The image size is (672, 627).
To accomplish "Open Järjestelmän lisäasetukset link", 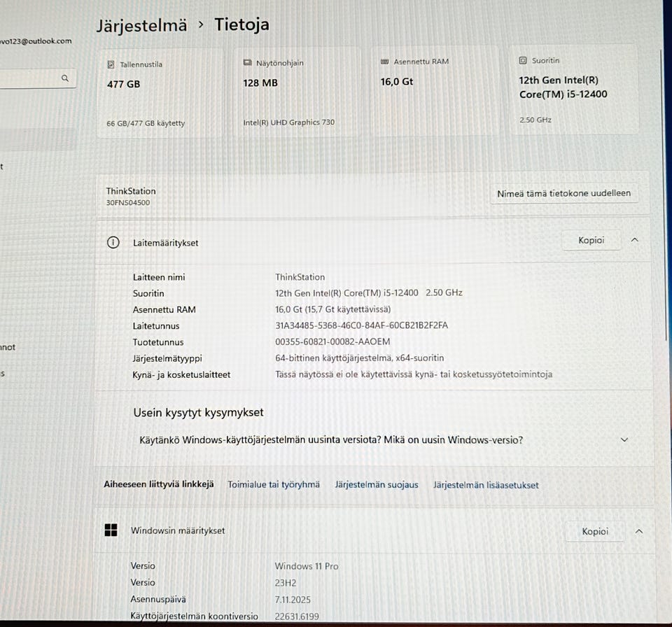I will click(486, 485).
